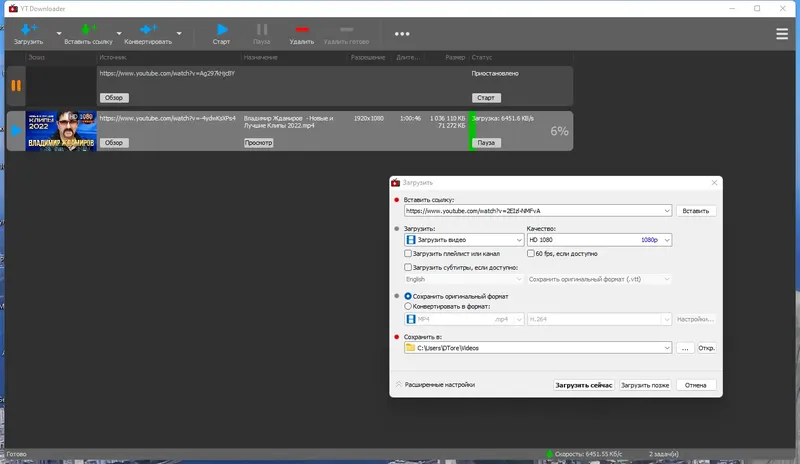This screenshot has width=800, height=464.
Task: Open the HD 1080 quality dropdown
Action: click(599, 240)
